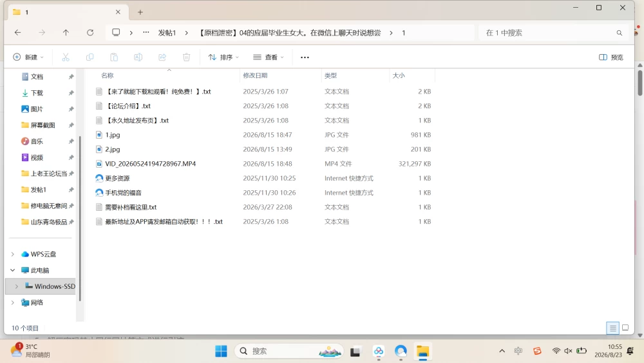Expand the Windows-SSD tree node
This screenshot has height=363, width=644.
coord(17,286)
